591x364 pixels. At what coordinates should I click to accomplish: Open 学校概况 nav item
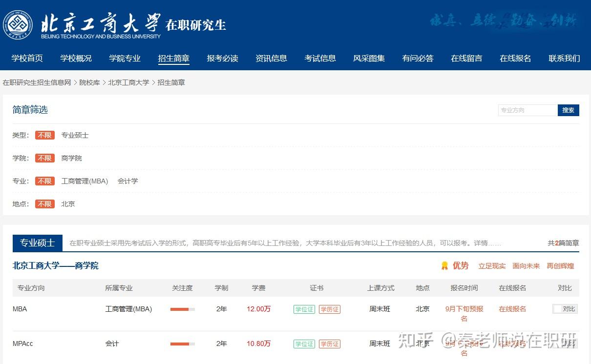(76, 59)
